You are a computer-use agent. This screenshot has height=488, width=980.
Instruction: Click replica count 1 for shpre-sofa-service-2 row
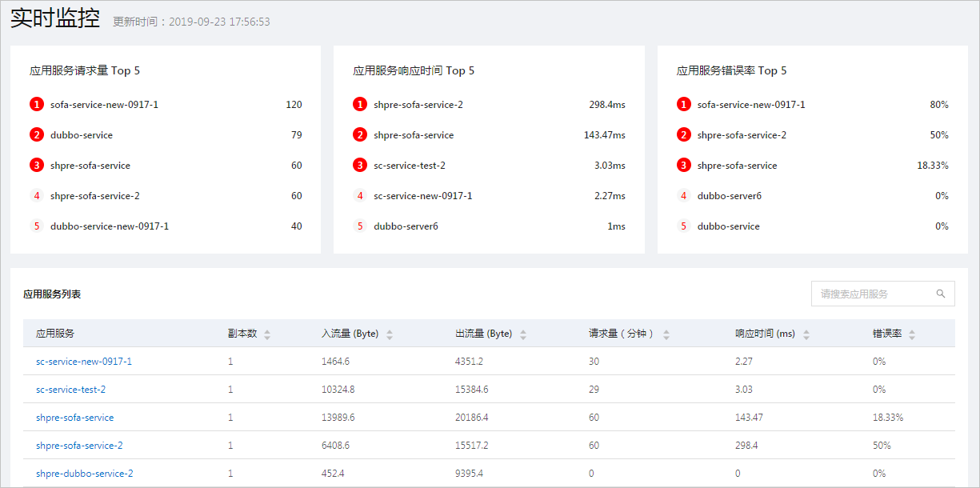pyautogui.click(x=230, y=446)
